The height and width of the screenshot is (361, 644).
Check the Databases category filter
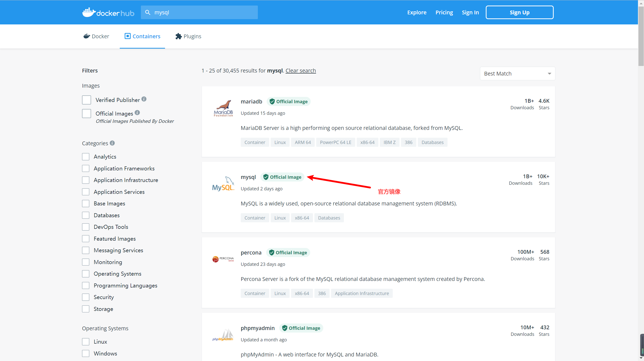pyautogui.click(x=86, y=215)
